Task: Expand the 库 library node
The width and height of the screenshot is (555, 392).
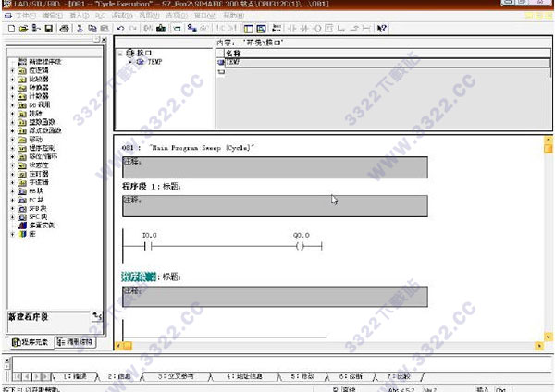Action: click(12, 234)
